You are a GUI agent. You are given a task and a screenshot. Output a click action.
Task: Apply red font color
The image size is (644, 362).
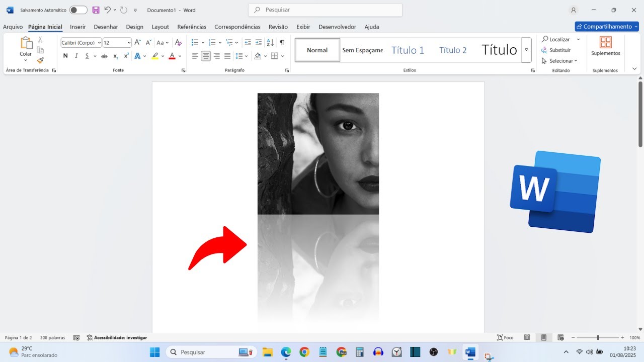(x=172, y=56)
